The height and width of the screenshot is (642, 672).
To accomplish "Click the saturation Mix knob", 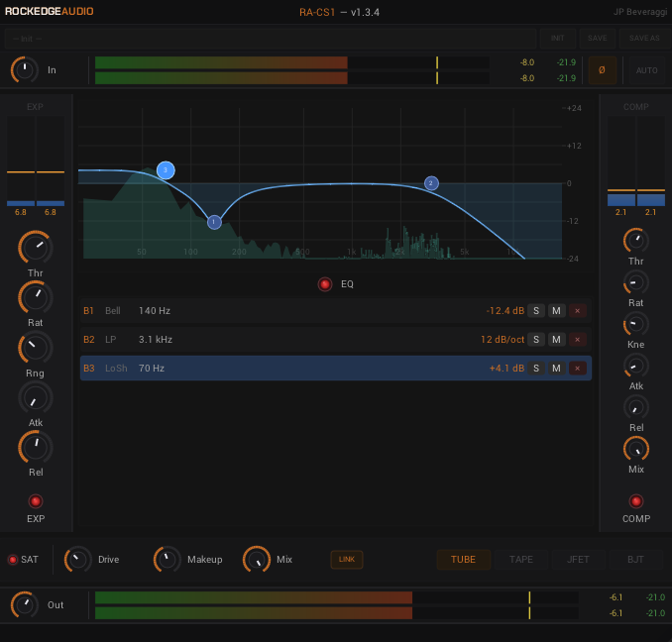I will 257,560.
